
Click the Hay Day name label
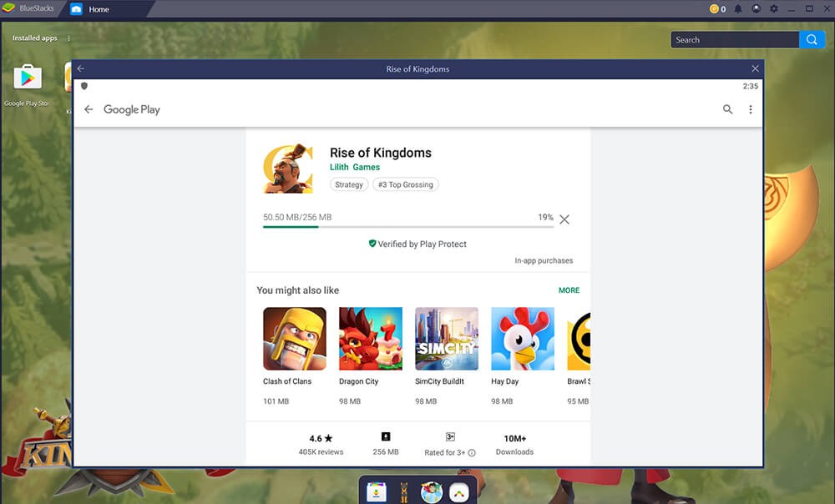click(505, 381)
